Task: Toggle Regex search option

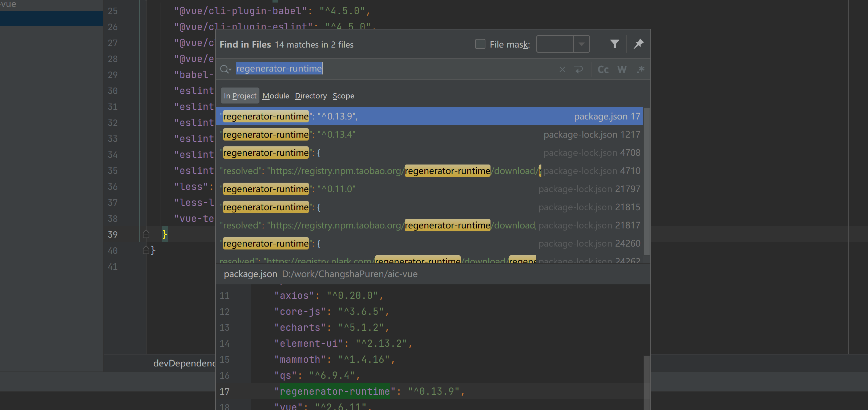Action: click(641, 69)
